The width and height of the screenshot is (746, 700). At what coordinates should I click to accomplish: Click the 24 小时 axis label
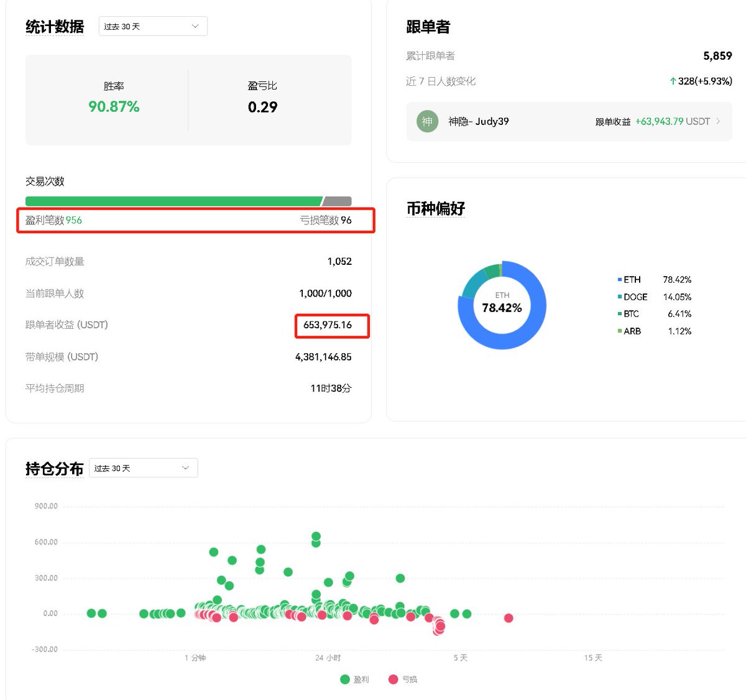328,658
